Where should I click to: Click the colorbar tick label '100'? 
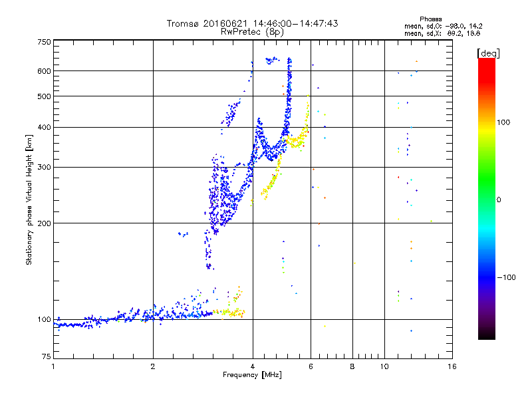(x=503, y=122)
